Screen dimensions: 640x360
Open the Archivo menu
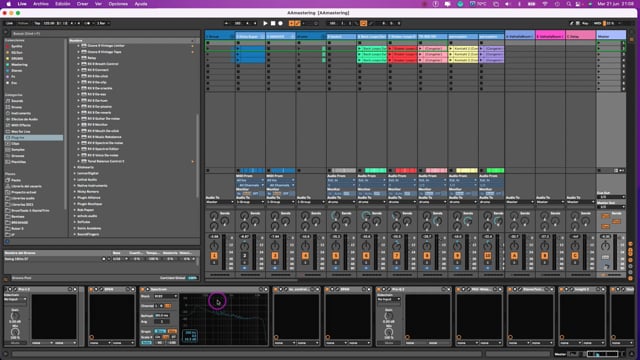click(x=40, y=4)
